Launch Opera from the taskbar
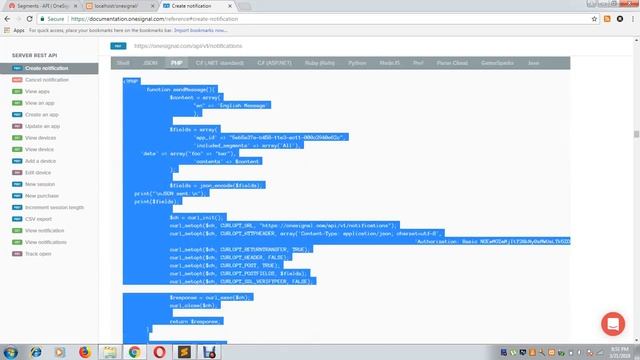 (160, 352)
